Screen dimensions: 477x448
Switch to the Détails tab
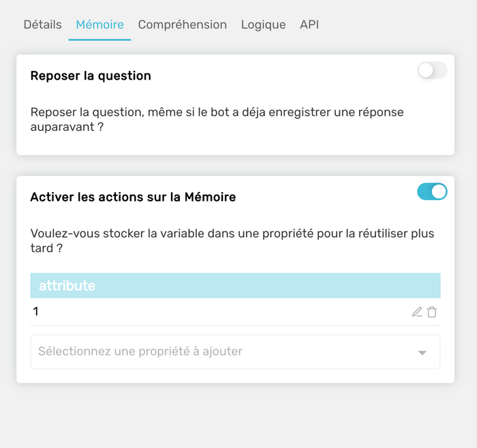click(42, 25)
